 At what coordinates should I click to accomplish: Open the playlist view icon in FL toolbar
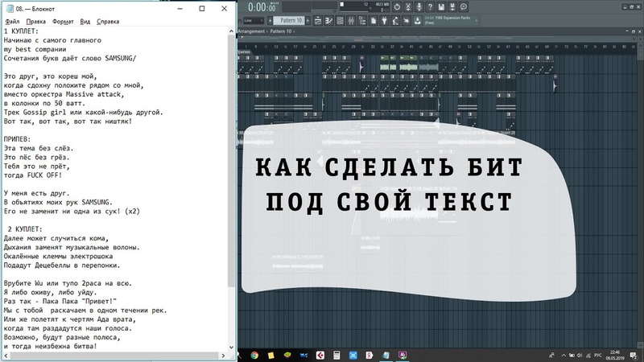tap(316, 20)
